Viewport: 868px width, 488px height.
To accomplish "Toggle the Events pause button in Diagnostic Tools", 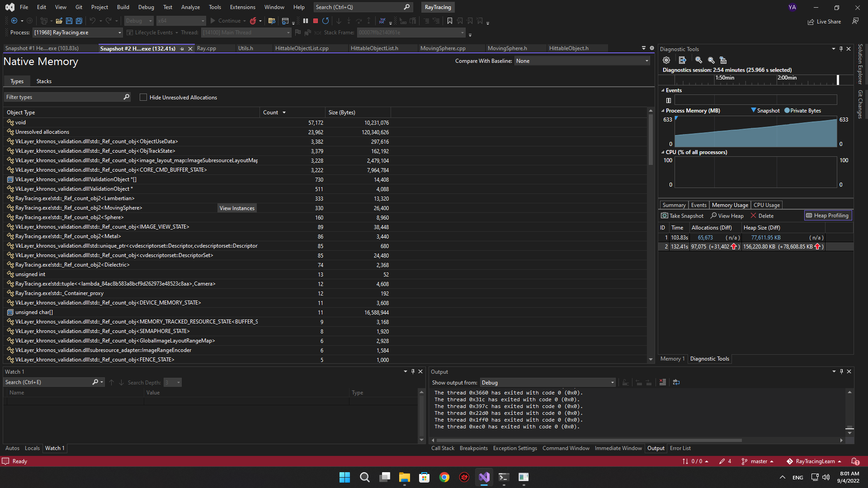I will tap(669, 100).
